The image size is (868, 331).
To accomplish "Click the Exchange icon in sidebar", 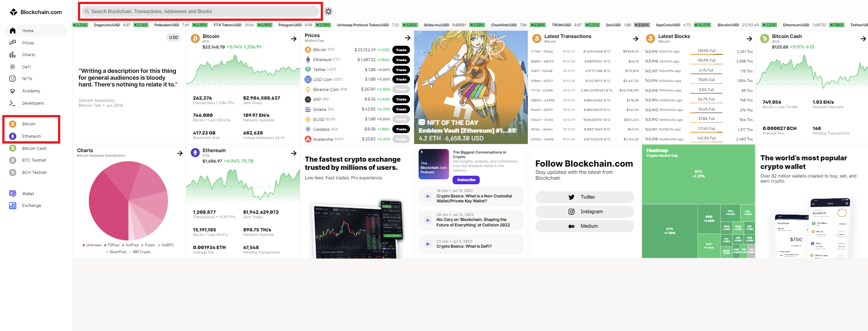I will pyautogui.click(x=13, y=206).
